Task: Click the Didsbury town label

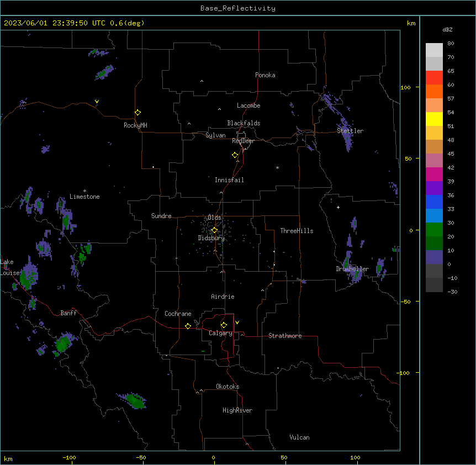Action: click(211, 238)
